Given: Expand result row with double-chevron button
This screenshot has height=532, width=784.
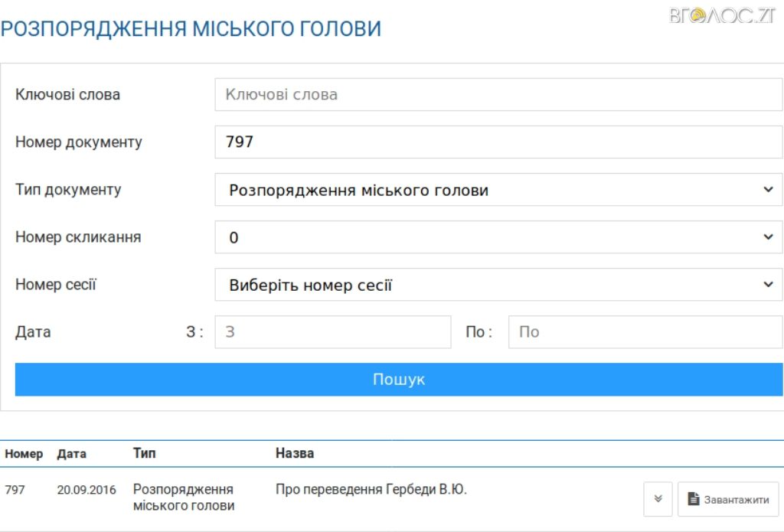Looking at the screenshot, I should point(658,499).
